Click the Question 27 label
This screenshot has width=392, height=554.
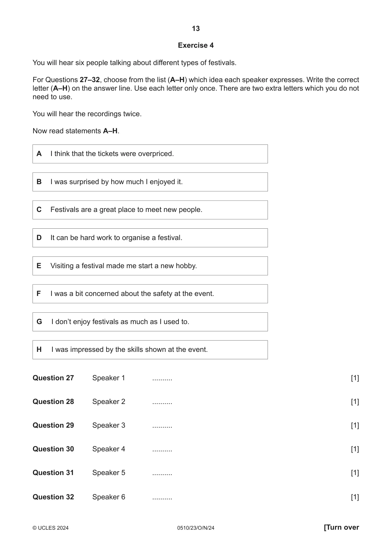(x=53, y=378)
